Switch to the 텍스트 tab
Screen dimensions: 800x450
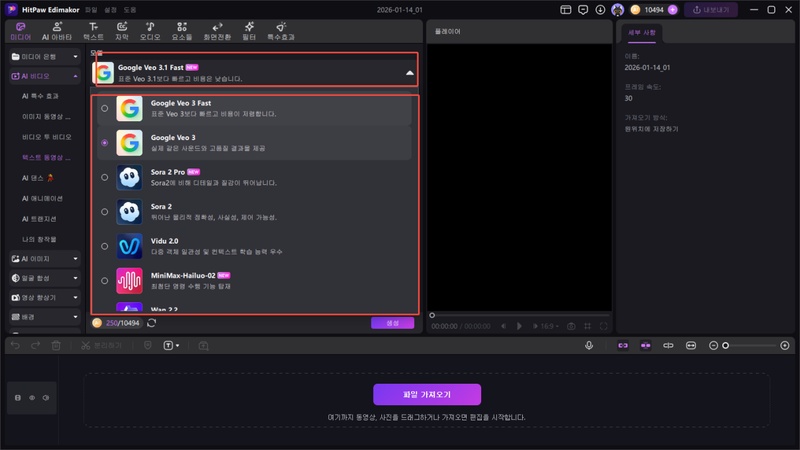pos(93,31)
